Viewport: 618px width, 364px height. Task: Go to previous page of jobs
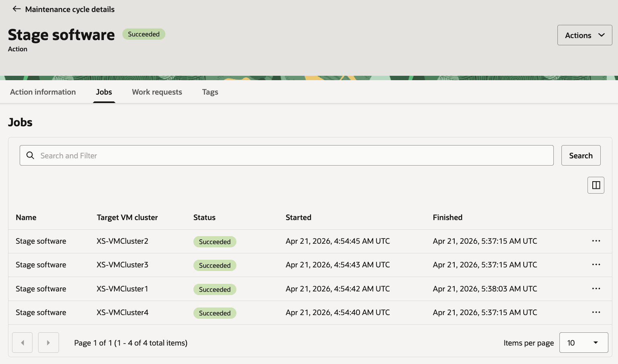coord(22,343)
